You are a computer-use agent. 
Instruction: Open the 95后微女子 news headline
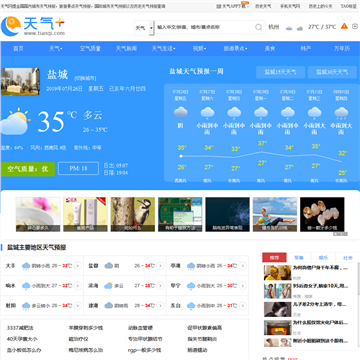pyautogui.click(x=320, y=286)
